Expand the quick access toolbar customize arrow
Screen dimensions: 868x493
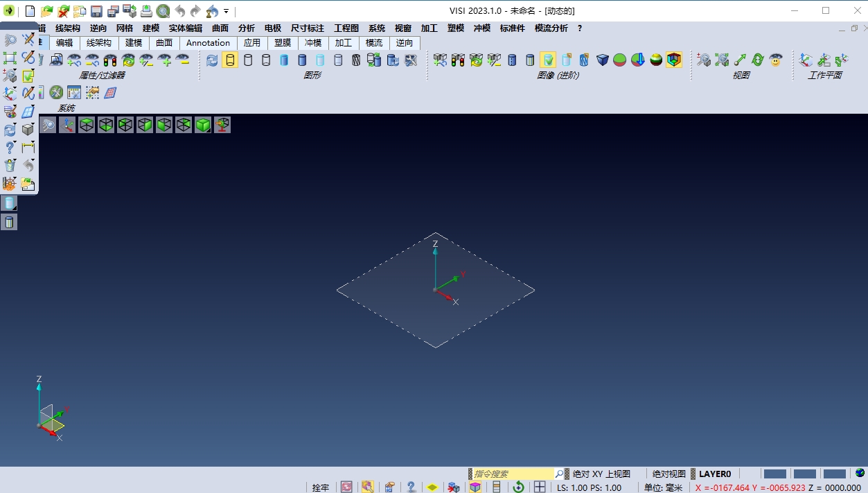point(227,11)
